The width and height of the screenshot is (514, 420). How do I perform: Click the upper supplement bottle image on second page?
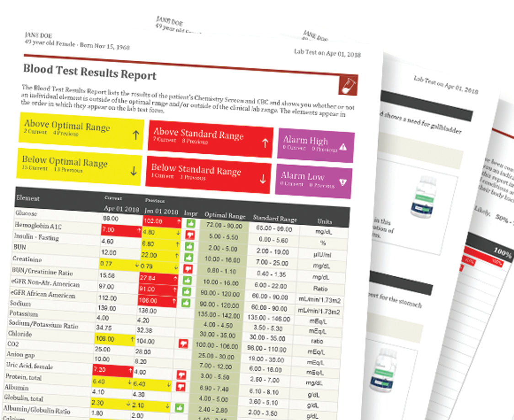[x=423, y=197]
